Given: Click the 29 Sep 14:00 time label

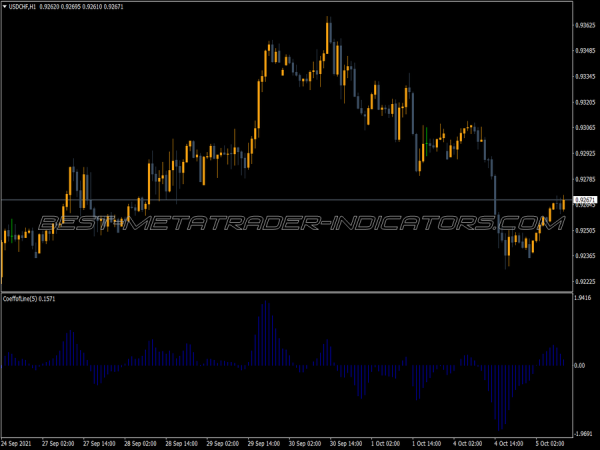Looking at the screenshot, I should (x=264, y=444).
